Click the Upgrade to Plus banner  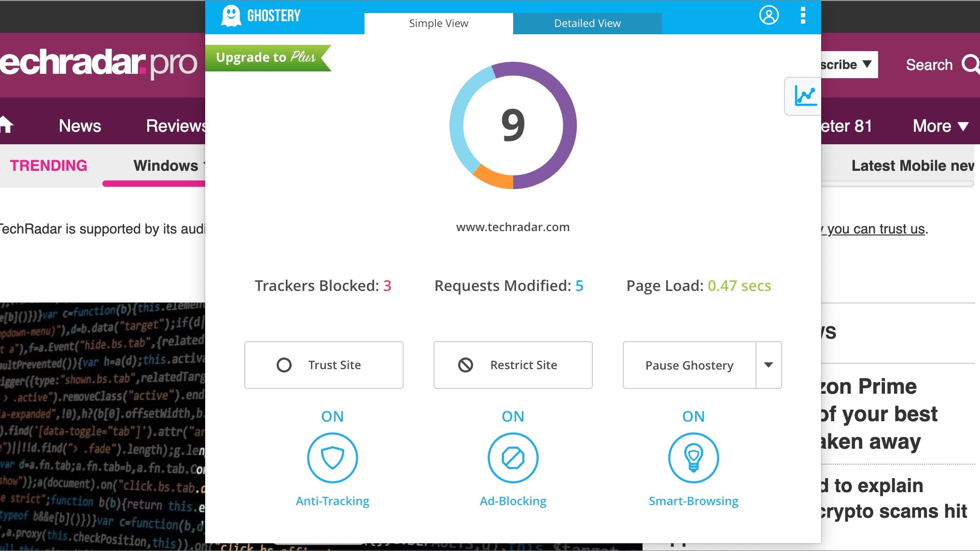click(x=266, y=57)
